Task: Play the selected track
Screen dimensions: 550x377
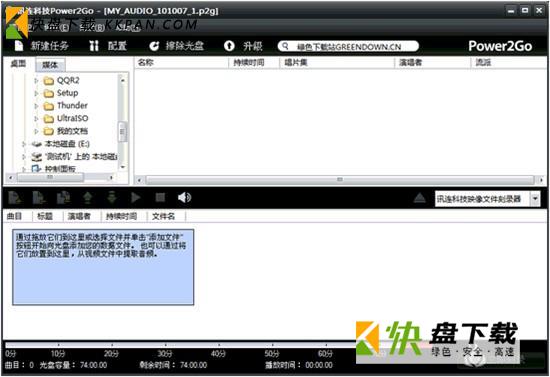Action: [136, 198]
